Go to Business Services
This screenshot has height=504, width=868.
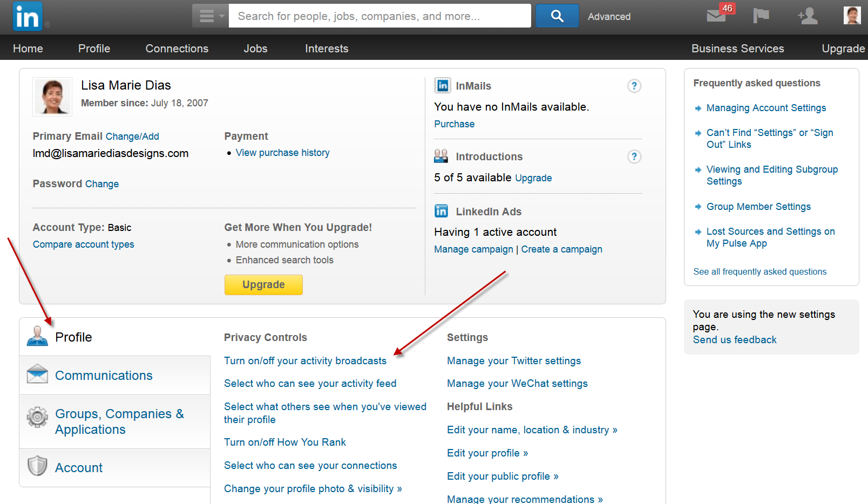pos(737,49)
